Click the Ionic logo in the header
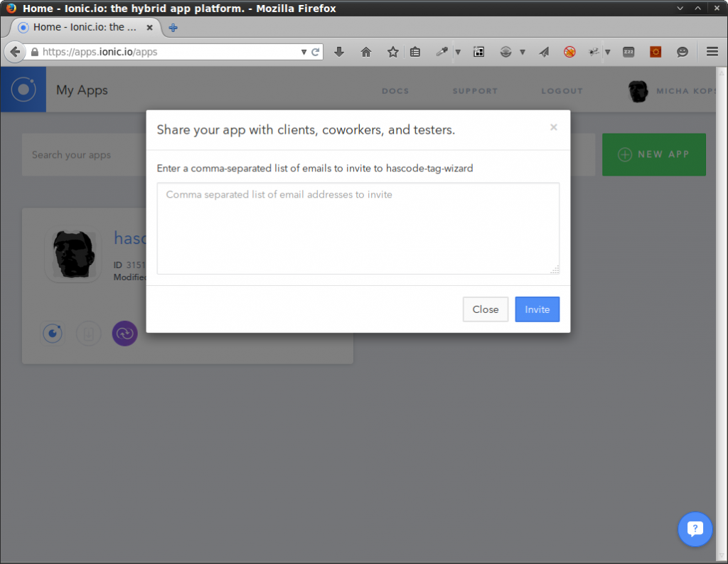 point(23,90)
